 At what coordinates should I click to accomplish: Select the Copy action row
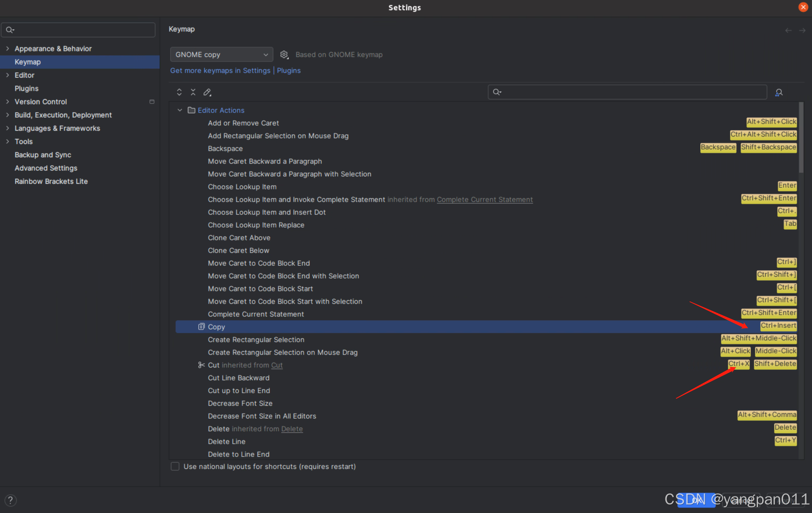pos(487,327)
